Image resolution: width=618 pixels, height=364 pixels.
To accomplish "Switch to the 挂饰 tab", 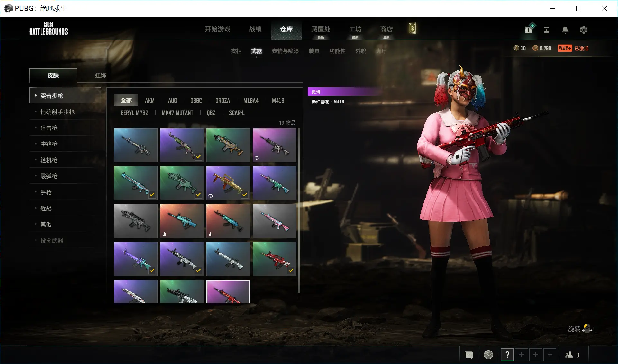I will coord(101,75).
